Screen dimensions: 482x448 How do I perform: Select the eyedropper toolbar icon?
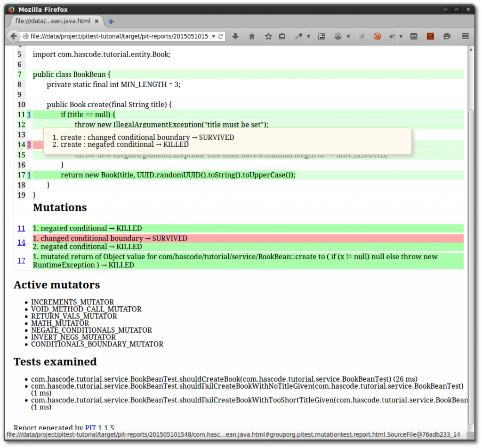coord(298,36)
